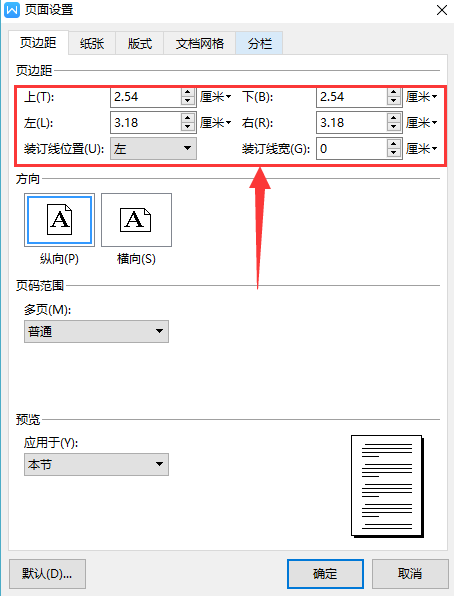The width and height of the screenshot is (454, 596).
Task: Select the landscape 横向(S) orientation icon
Action: (x=136, y=220)
